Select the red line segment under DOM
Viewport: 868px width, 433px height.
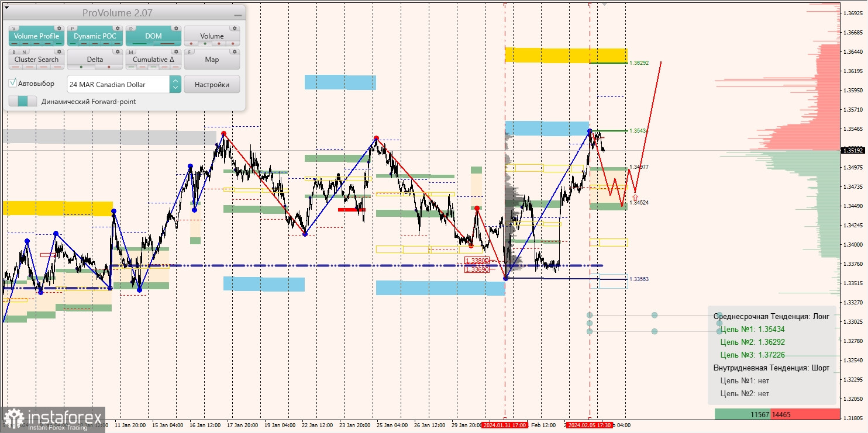pyautogui.click(x=167, y=44)
